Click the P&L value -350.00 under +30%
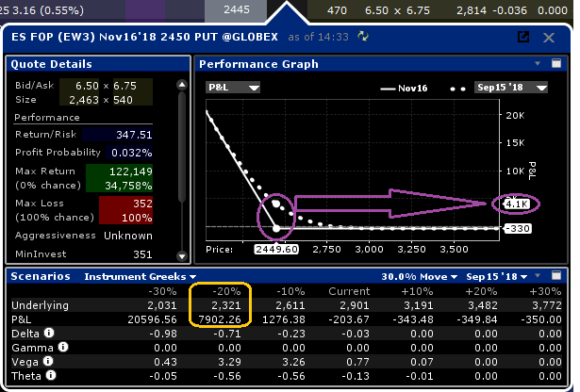 click(541, 319)
